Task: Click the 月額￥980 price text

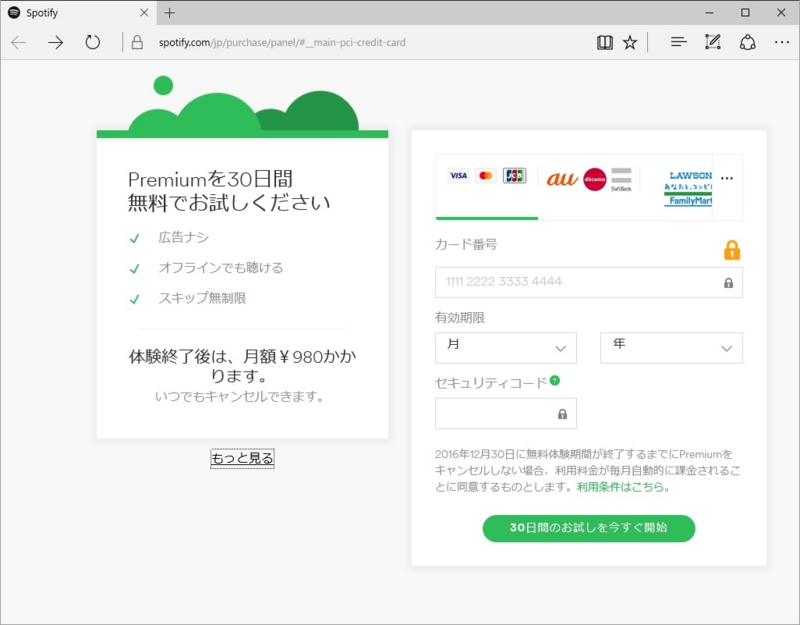Action: pyautogui.click(x=283, y=356)
